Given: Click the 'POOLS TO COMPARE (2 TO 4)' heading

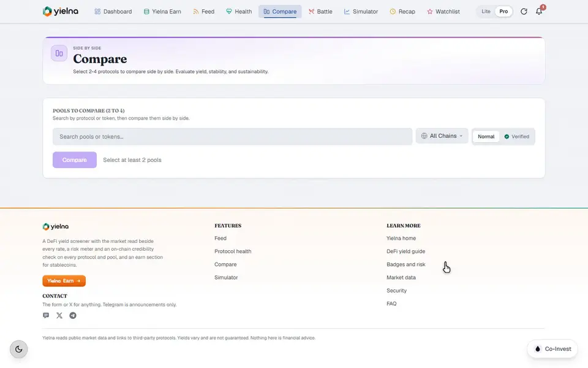Looking at the screenshot, I should coord(88,111).
